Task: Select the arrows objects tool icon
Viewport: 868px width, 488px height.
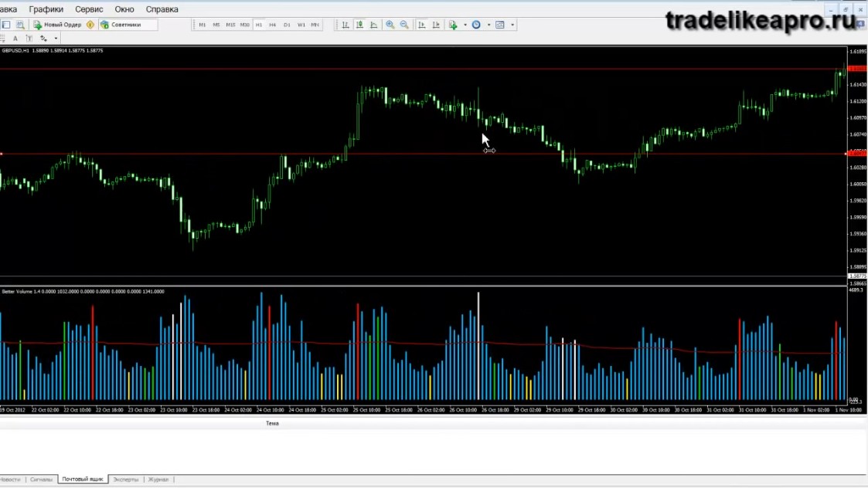Action: coord(44,39)
